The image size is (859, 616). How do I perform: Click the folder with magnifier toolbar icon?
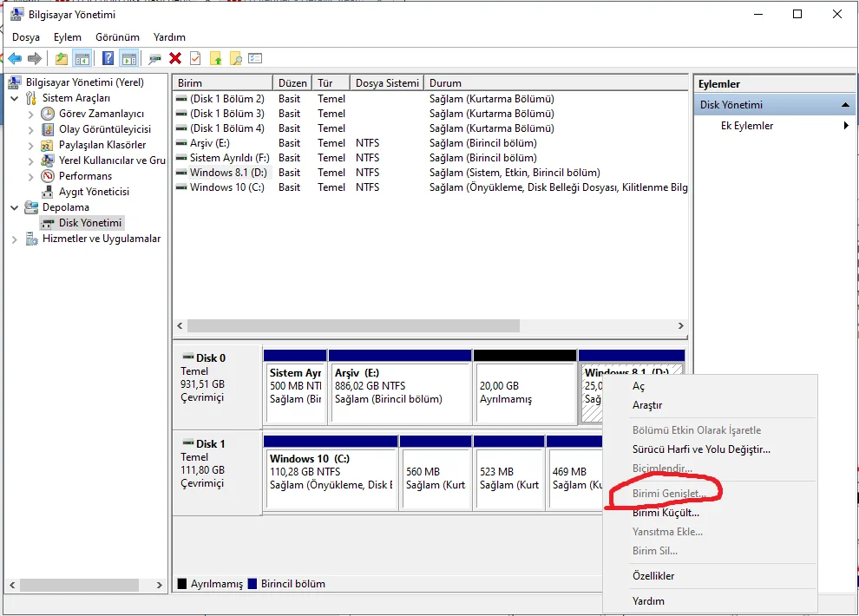click(235, 58)
